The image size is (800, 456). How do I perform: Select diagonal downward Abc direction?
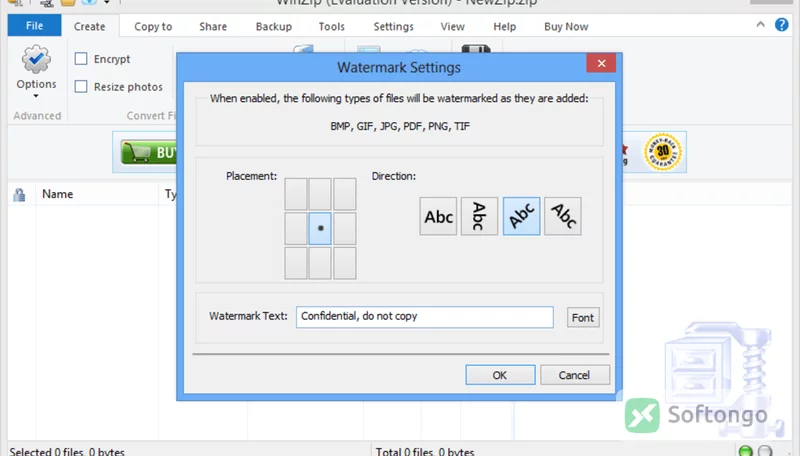[563, 216]
